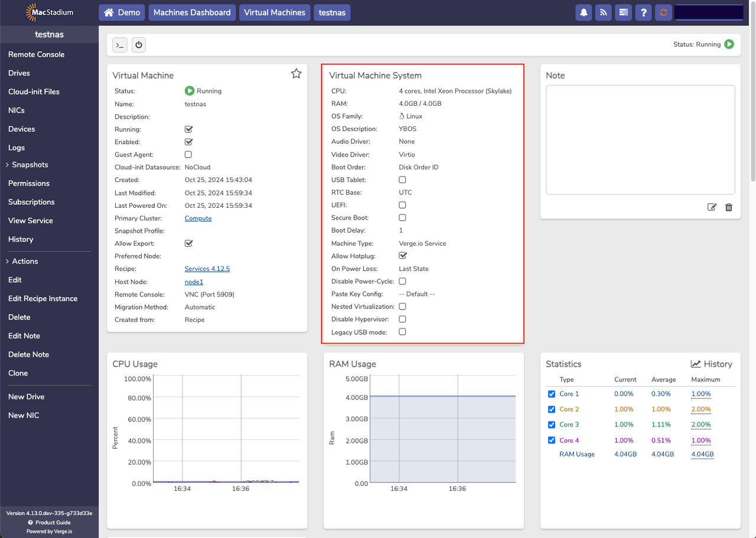Screen dimensions: 756x538
Task: Click the MacStadium logo
Action: pos(50,12)
